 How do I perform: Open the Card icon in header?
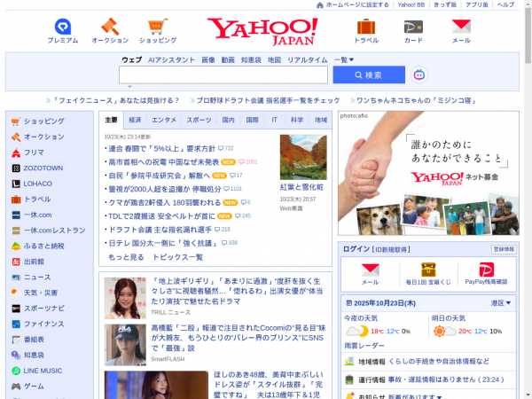pyautogui.click(x=413, y=27)
